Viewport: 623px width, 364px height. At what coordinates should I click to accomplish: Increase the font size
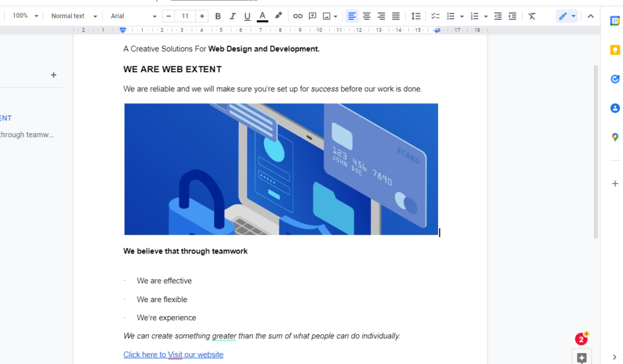tap(202, 16)
